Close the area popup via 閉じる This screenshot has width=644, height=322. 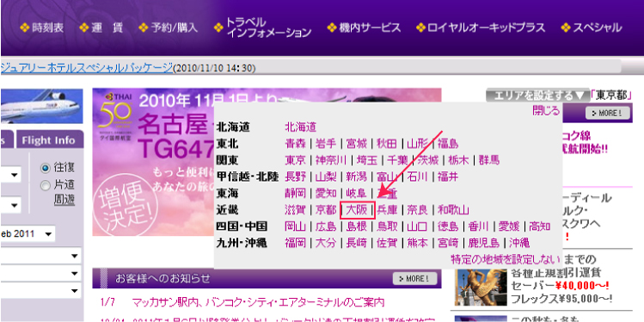click(546, 110)
